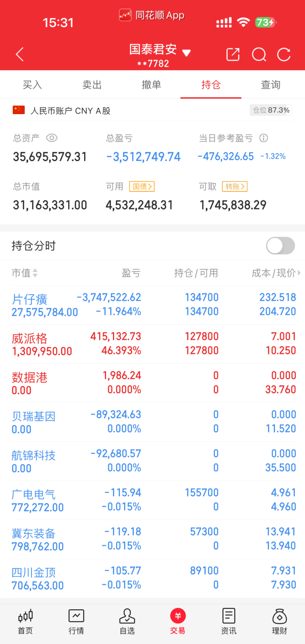Tap 盈亏 column header
The image size is (305, 644).
tap(131, 273)
